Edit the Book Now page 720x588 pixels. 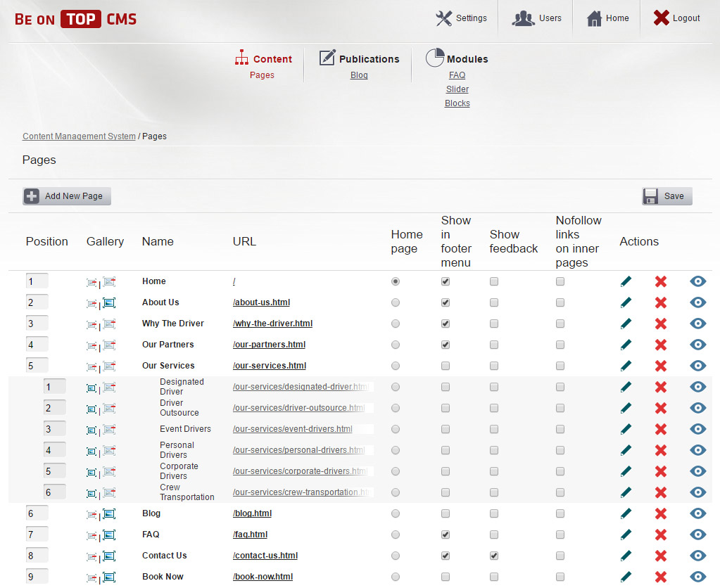626,577
